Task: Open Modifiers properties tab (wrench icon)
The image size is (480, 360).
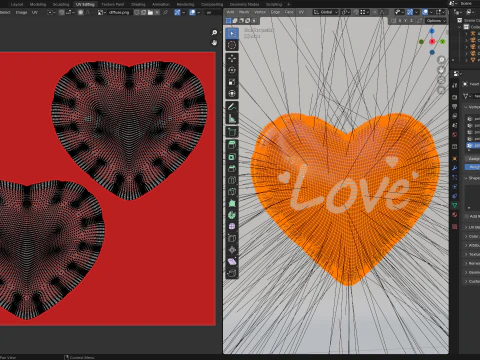Action: click(455, 168)
